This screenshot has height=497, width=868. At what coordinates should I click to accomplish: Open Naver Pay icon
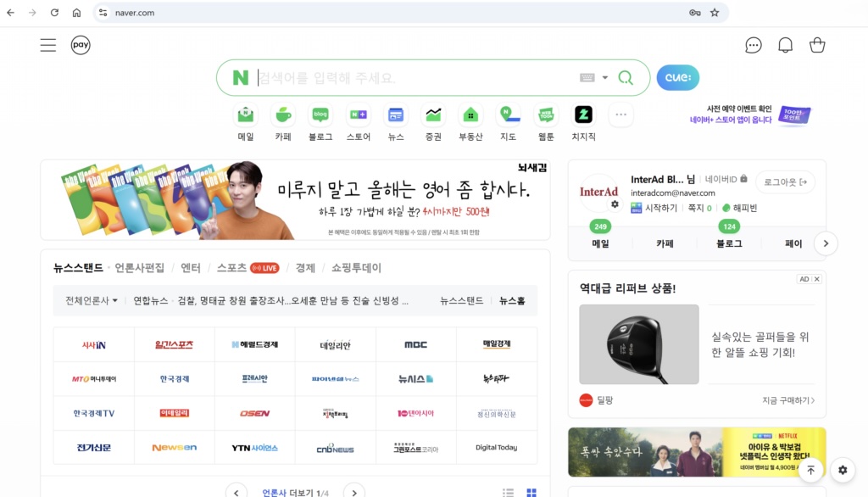tap(81, 45)
